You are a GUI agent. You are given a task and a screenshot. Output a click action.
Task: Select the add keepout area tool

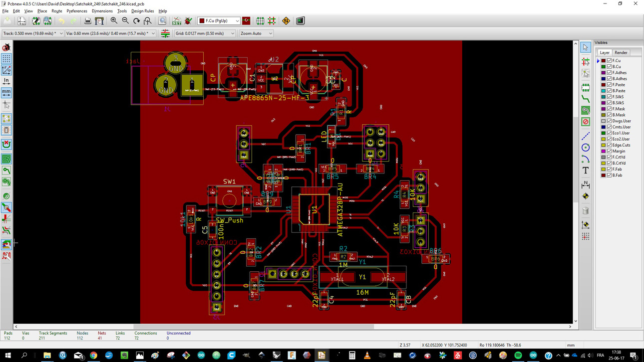(x=586, y=122)
